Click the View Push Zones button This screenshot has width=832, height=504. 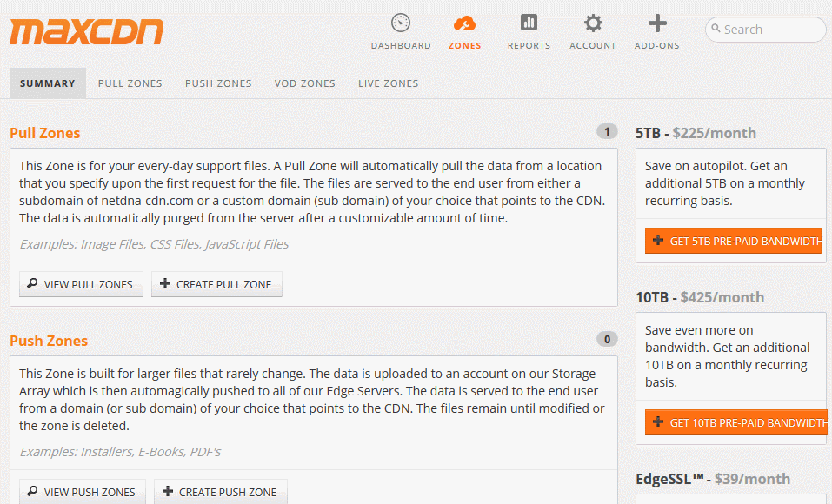coord(83,492)
